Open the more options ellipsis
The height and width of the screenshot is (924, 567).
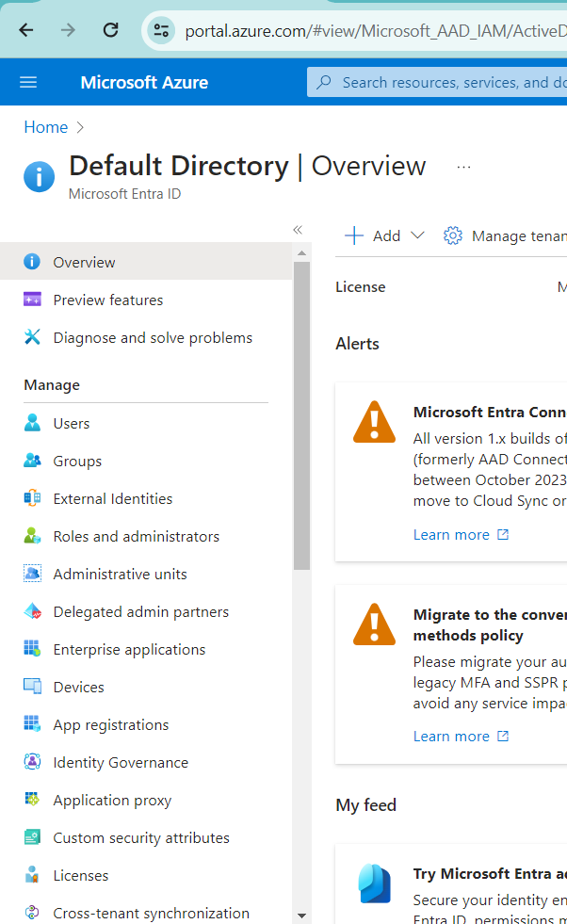(463, 168)
